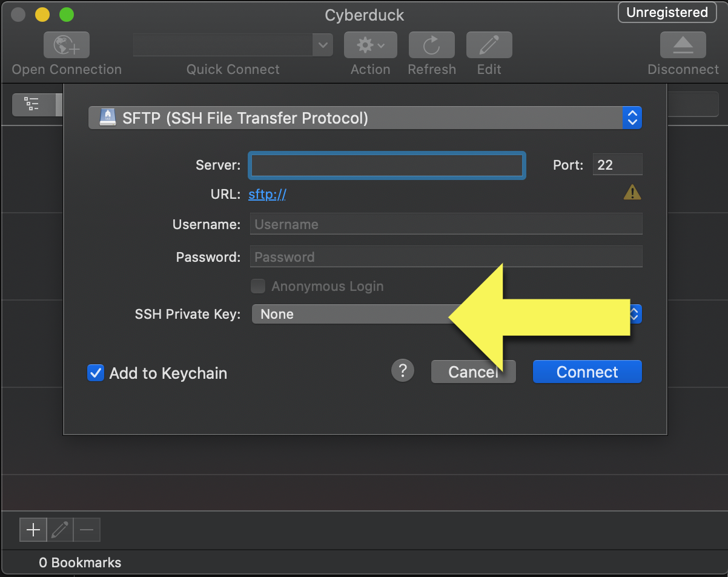Switch to outline browser view icon

pos(31,104)
